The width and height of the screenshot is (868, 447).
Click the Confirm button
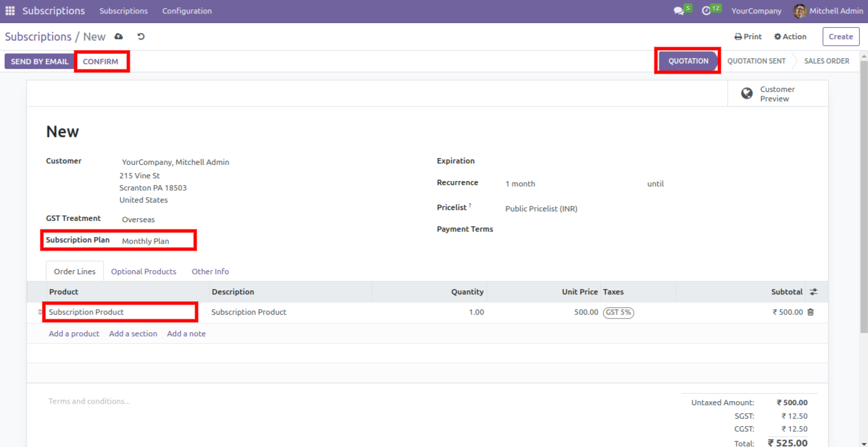pyautogui.click(x=101, y=61)
